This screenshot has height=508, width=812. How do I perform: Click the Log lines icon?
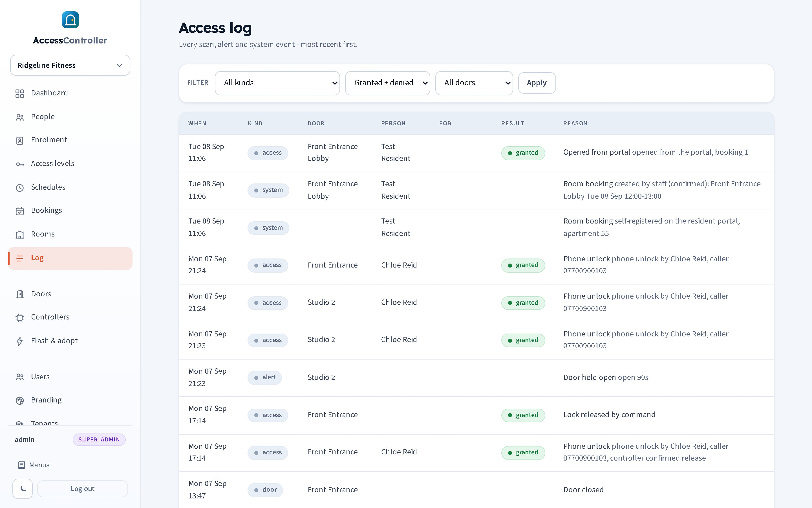pyautogui.click(x=20, y=258)
